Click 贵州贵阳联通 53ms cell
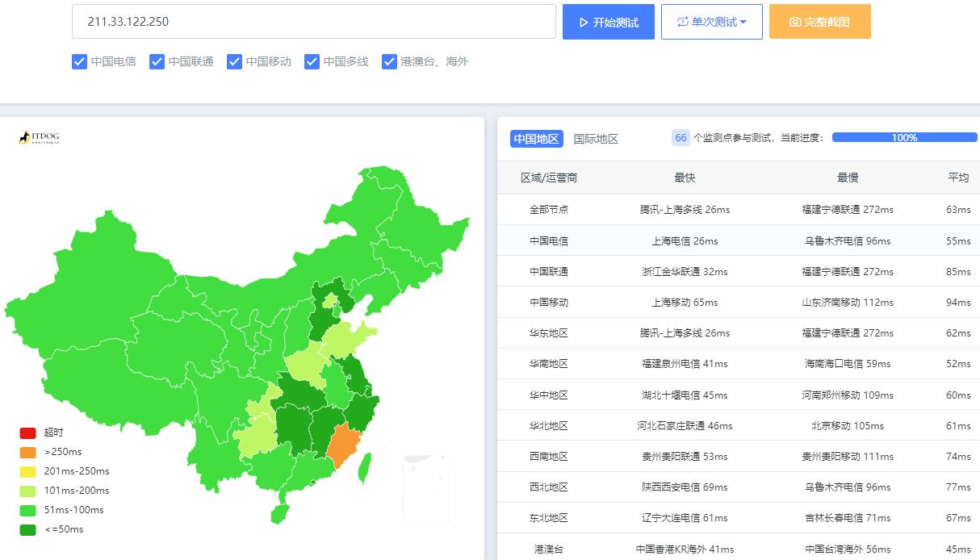The image size is (980, 560). (x=685, y=456)
